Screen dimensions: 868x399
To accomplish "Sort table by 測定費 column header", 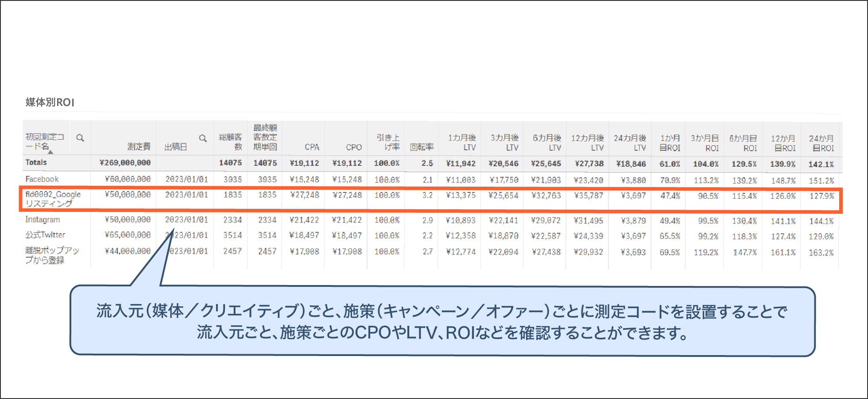I will (139, 147).
